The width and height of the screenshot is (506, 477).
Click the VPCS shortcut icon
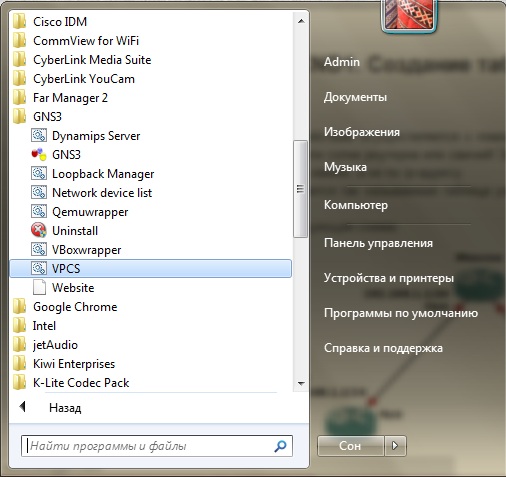click(x=39, y=269)
